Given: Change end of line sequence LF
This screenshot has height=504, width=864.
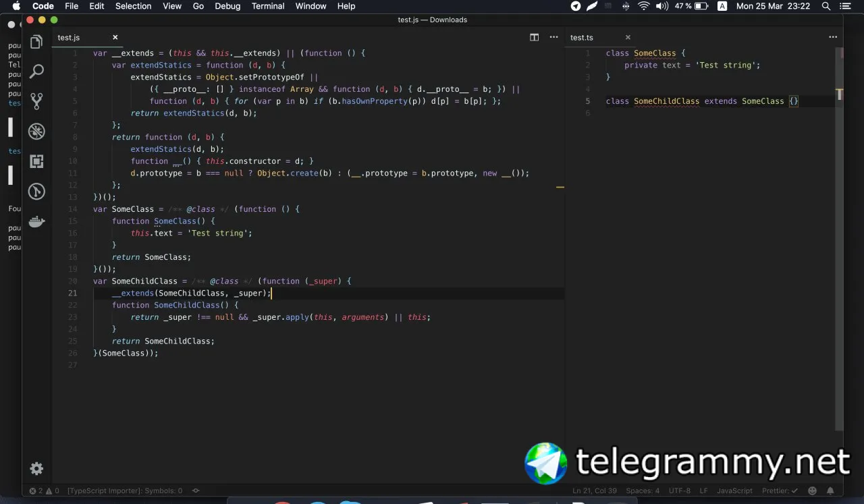Looking at the screenshot, I should point(704,491).
